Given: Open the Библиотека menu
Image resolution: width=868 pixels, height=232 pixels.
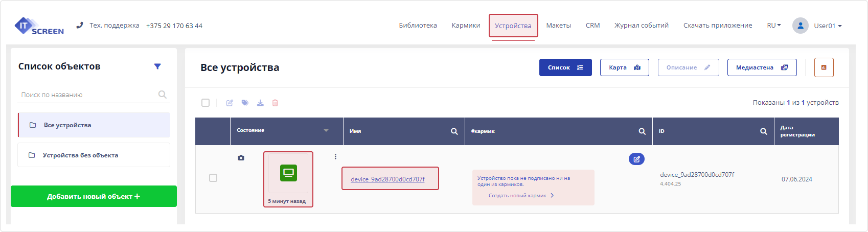Looking at the screenshot, I should pos(418,25).
